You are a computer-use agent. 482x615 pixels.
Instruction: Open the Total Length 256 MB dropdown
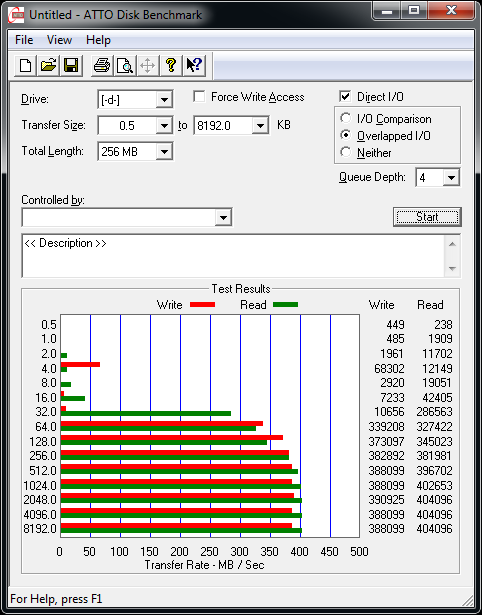(x=164, y=151)
